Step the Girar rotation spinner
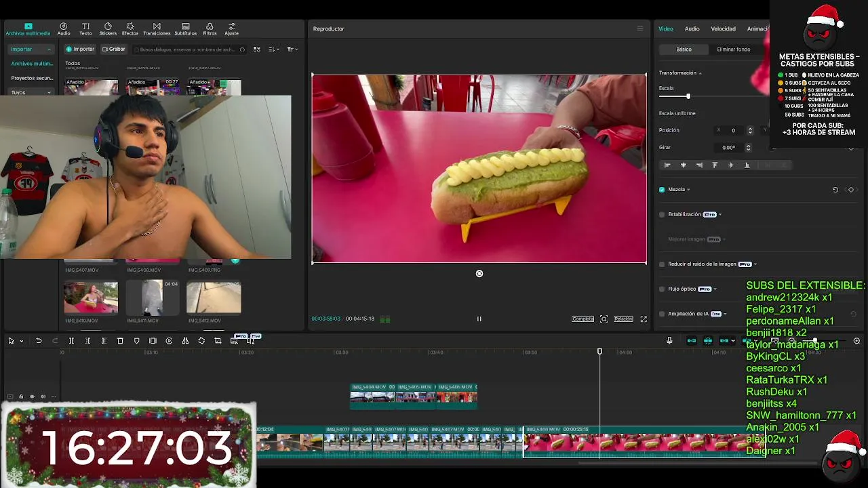 pyautogui.click(x=748, y=147)
